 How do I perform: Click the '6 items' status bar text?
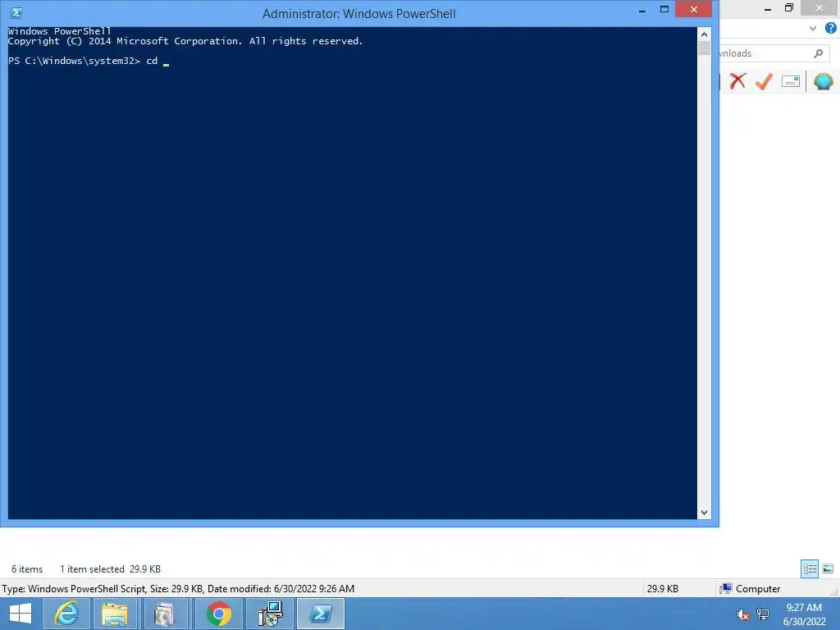pos(27,569)
